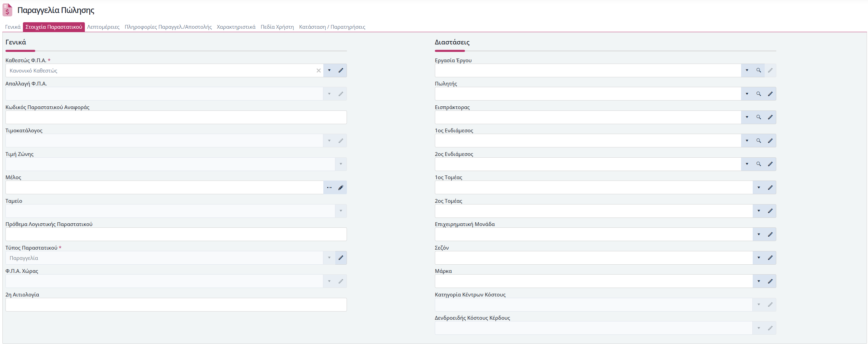This screenshot has height=344, width=868.
Task: Edit the Καθεστώς Φ.Π.Α. pencil icon
Action: pos(341,70)
